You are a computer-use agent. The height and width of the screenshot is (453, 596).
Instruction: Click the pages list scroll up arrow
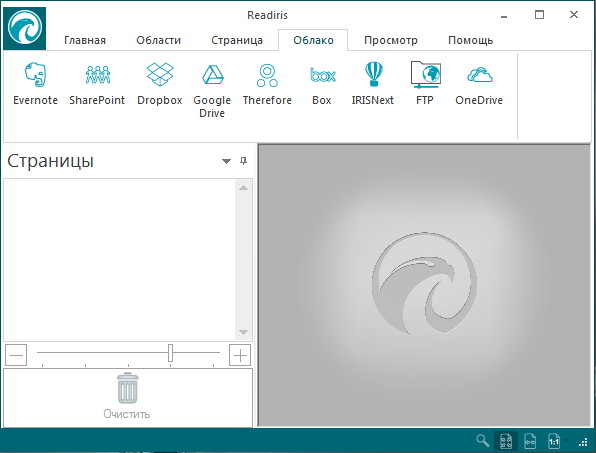tap(244, 188)
